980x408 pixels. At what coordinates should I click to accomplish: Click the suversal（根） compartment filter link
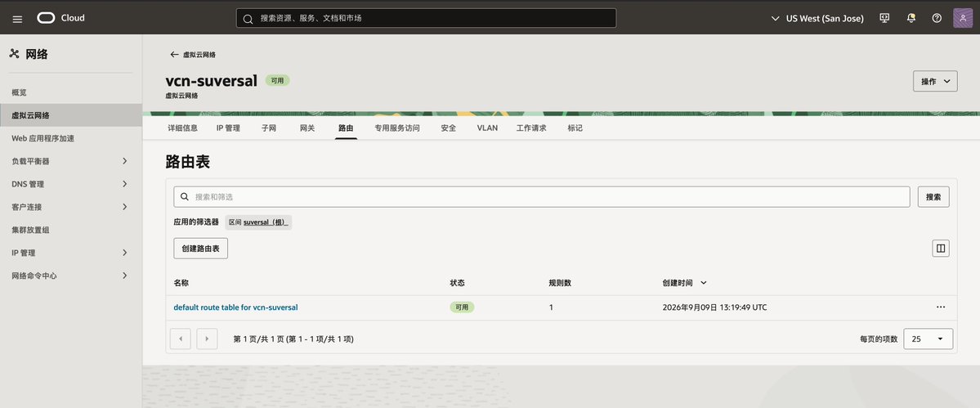tap(266, 222)
